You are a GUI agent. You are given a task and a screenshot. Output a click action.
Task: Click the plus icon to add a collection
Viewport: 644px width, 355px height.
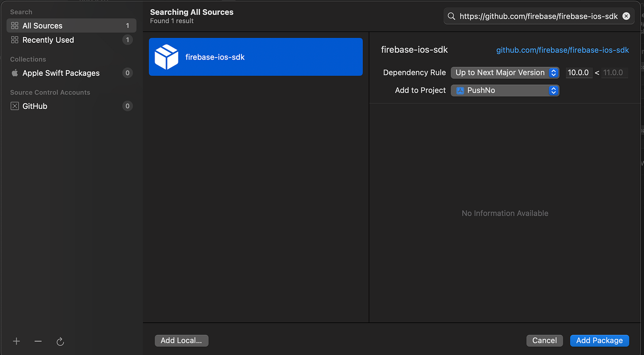click(x=17, y=341)
